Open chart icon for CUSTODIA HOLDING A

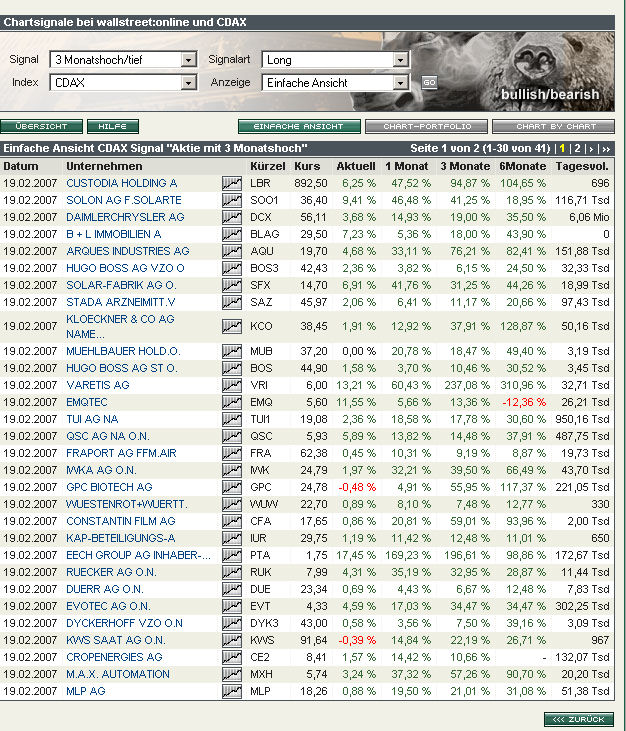point(232,183)
